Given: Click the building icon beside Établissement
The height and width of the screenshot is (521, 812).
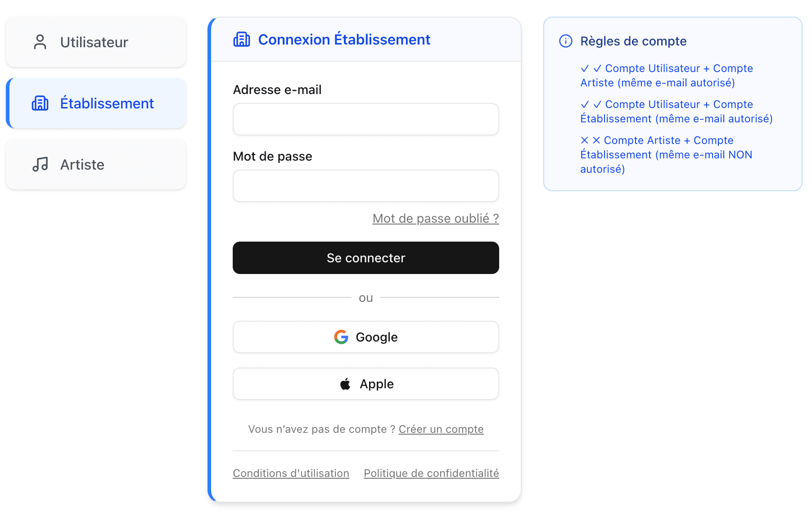Looking at the screenshot, I should 41,103.
